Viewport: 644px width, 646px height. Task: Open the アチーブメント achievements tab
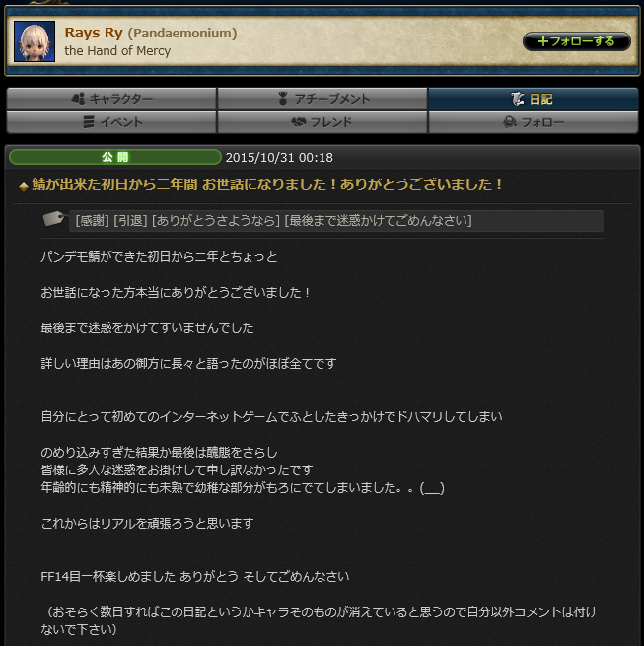(x=322, y=99)
